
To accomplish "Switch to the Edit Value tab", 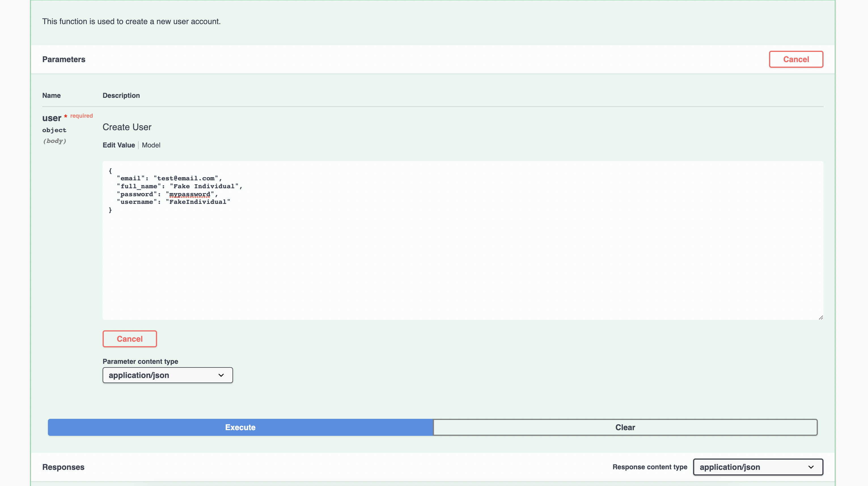I will tap(118, 145).
